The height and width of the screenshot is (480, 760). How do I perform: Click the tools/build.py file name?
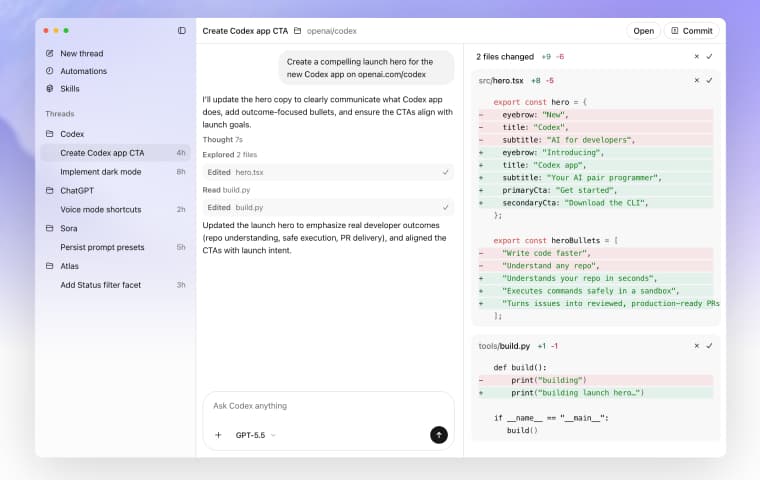[504, 346]
